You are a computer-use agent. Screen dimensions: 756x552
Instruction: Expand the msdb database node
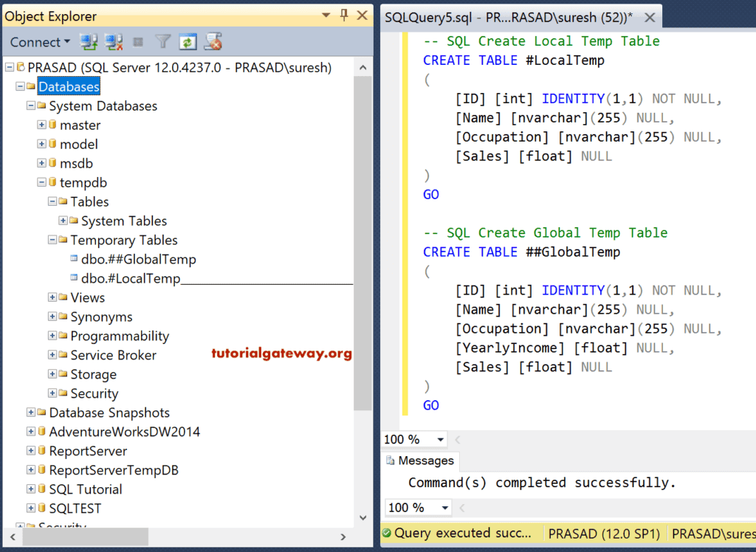coord(41,163)
